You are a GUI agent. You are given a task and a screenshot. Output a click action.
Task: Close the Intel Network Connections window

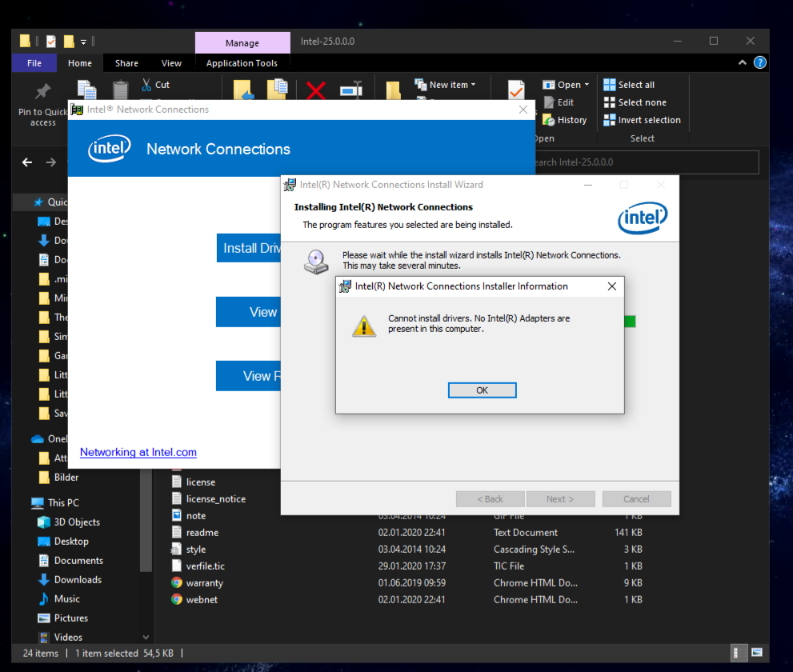[523, 110]
